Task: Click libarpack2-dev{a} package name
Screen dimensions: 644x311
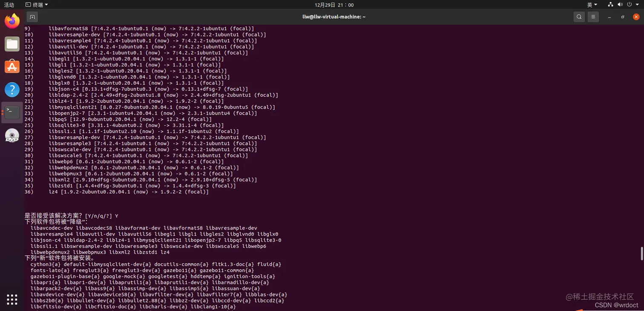Action: click(x=55, y=288)
